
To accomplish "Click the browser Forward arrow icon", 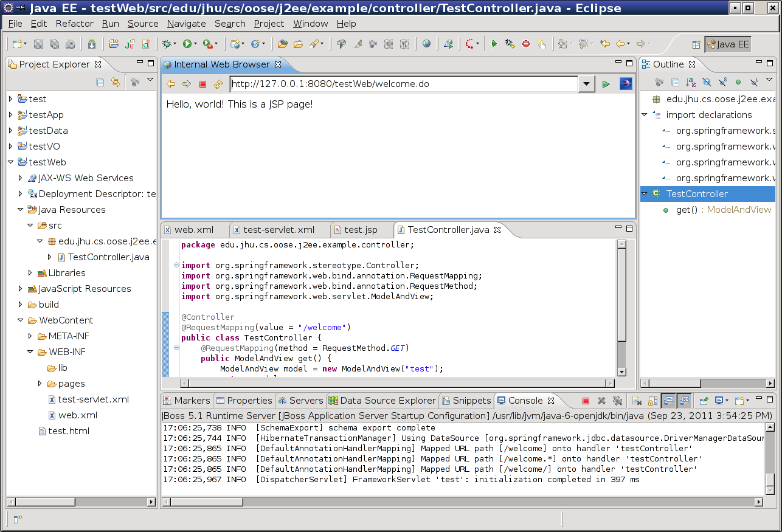I will coord(187,84).
